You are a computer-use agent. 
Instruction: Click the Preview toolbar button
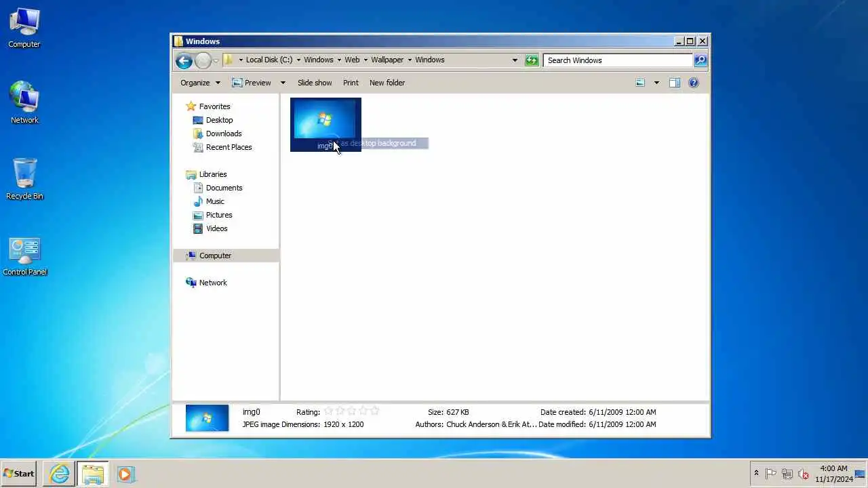[252, 83]
